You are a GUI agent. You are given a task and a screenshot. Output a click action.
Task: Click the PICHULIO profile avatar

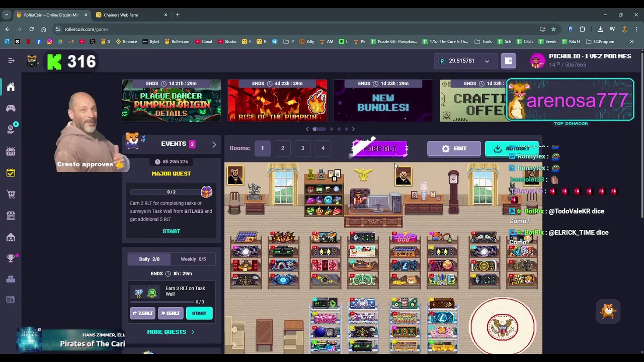coord(537,61)
